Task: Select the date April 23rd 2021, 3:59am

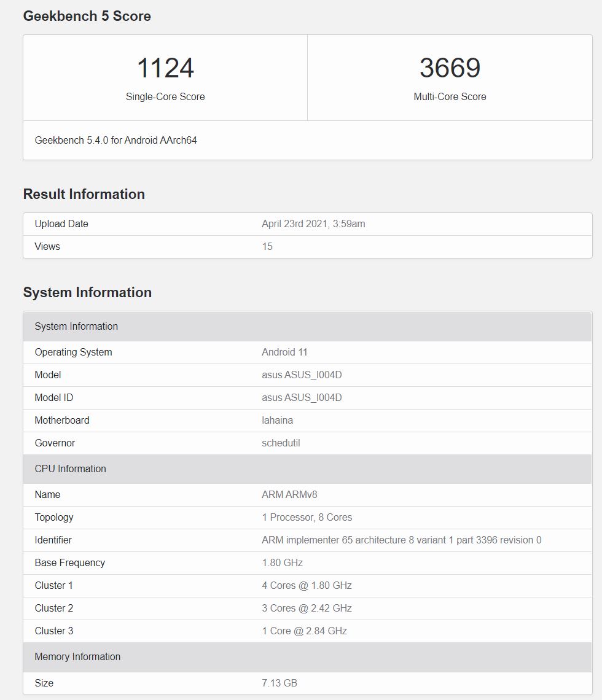Action: 313,224
